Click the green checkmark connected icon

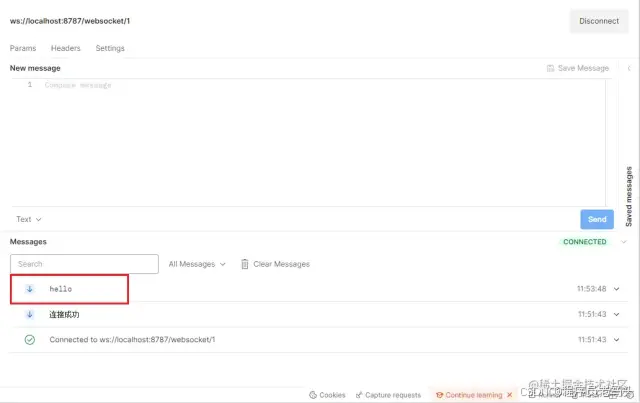point(29,339)
